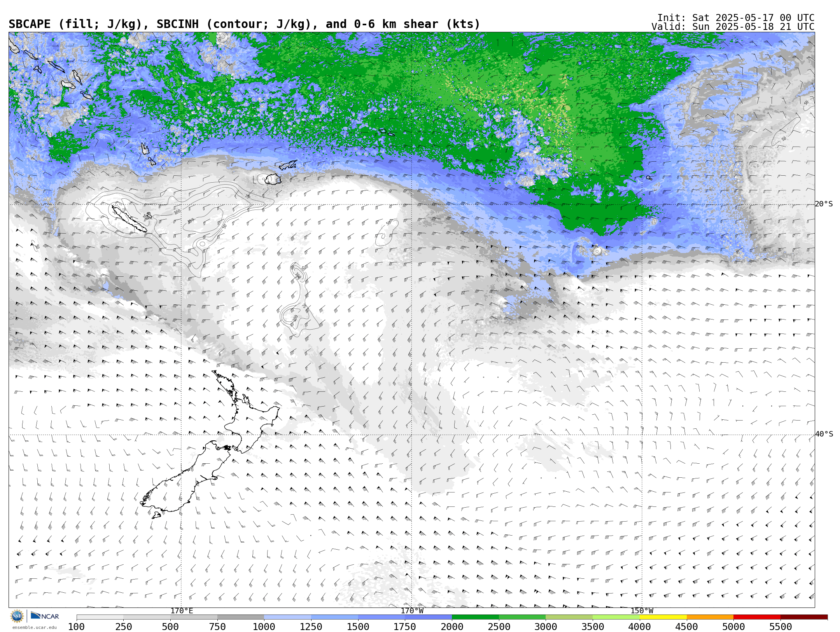Click the light gray 100-250 colorbar swatch
Viewport: 840px width, 632px height.
click(100, 617)
